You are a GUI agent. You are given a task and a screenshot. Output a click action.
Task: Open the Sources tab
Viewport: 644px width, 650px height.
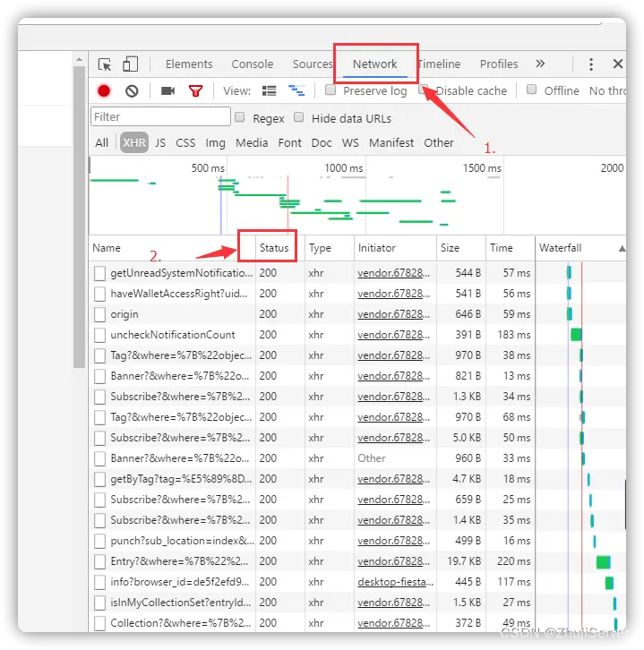coord(313,64)
